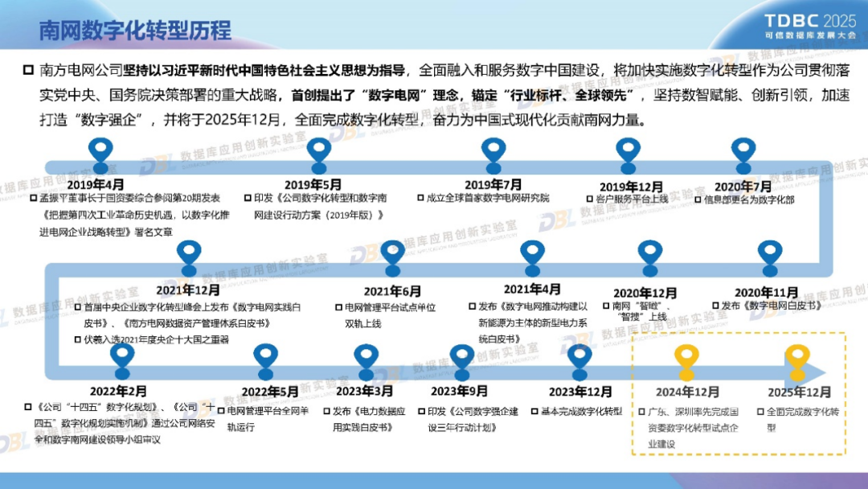Click the date label 2019年4月
Viewport: 868px width, 489px height.
95,184
